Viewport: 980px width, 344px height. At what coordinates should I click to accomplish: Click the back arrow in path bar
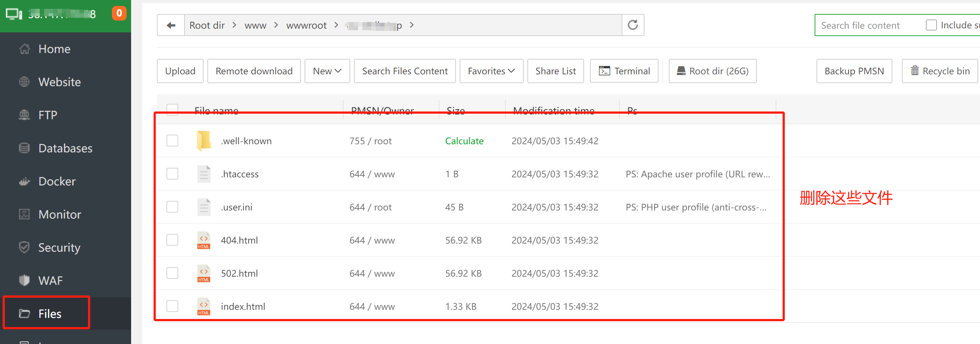[x=171, y=25]
